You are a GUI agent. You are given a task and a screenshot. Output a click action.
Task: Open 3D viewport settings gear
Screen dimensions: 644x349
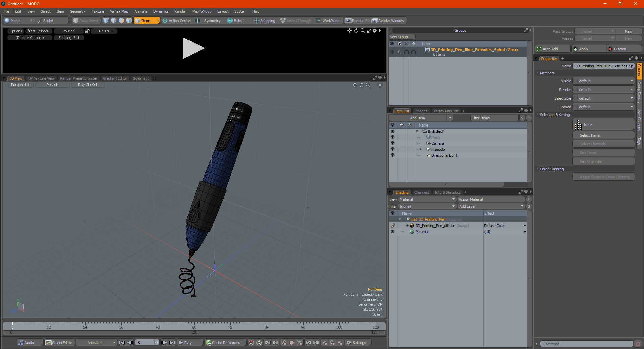coord(380,85)
